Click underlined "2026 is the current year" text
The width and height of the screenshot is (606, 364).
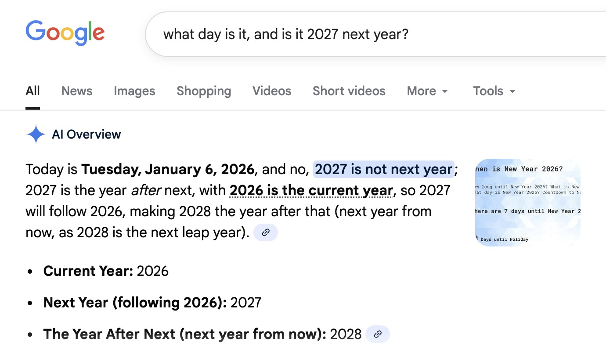tap(311, 190)
